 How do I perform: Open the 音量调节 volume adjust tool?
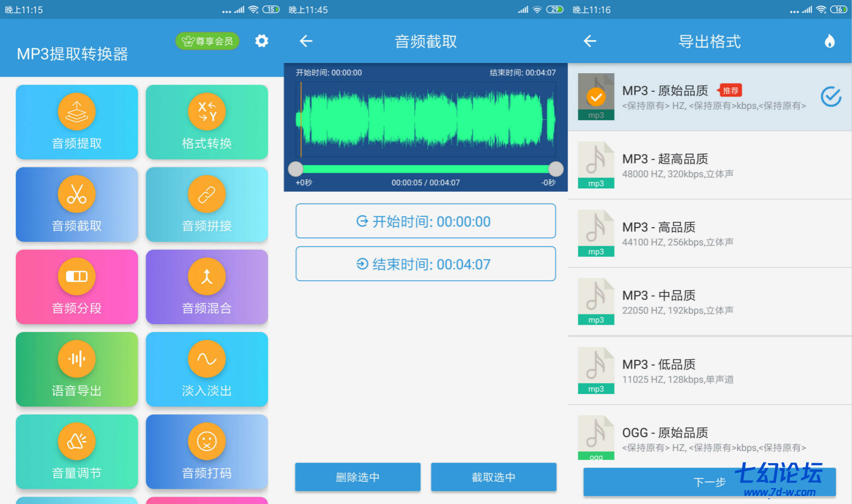(77, 451)
